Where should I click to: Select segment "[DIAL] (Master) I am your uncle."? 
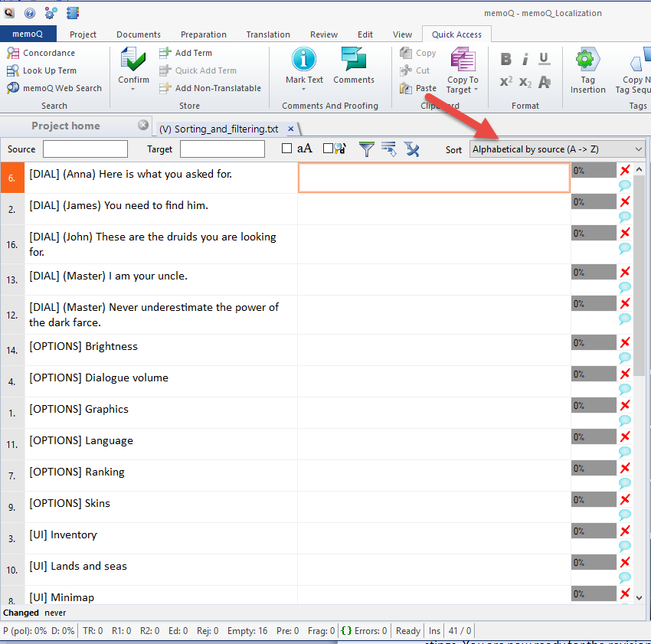(x=108, y=276)
